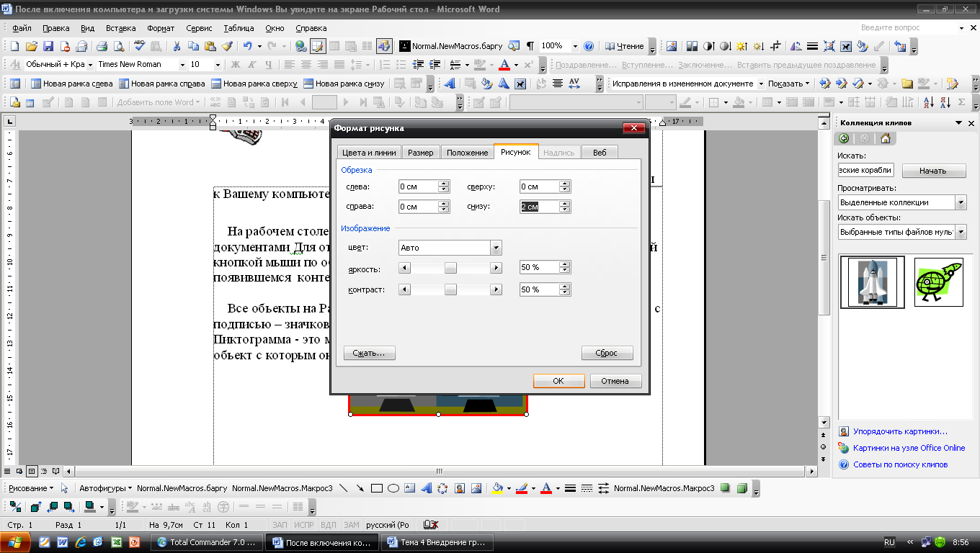The image size is (980, 553).
Task: Paste from clipboard in the Standard toolbar
Action: [210, 46]
